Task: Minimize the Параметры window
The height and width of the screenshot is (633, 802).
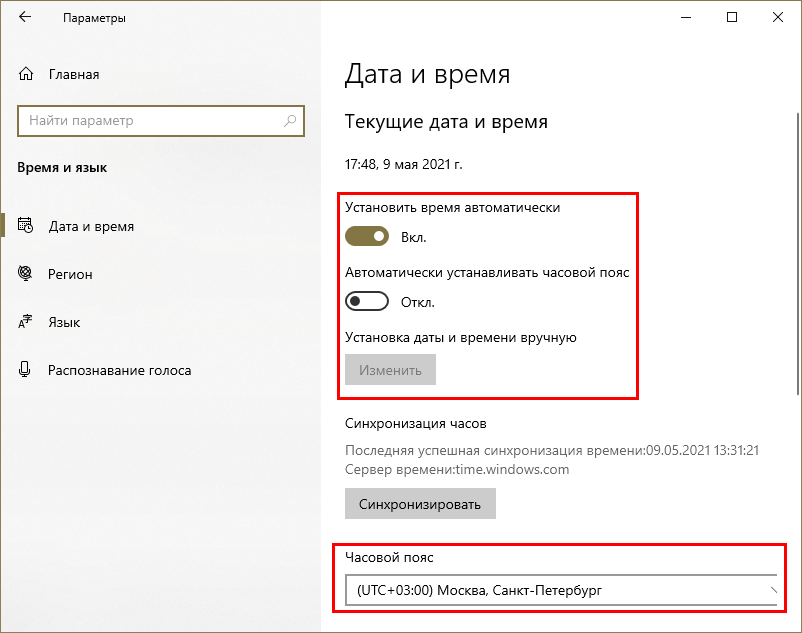Action: pos(686,18)
